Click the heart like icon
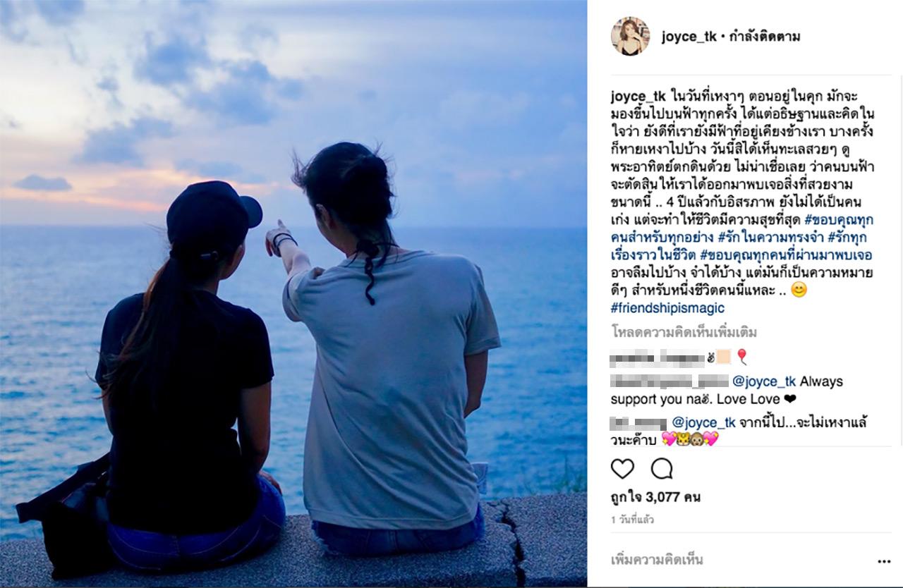Viewport: 903px width, 588px height. pyautogui.click(x=622, y=469)
